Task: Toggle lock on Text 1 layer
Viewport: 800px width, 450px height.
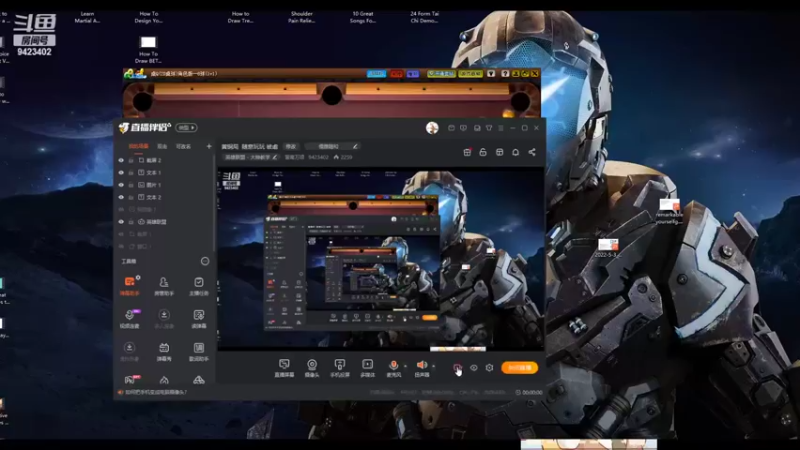Action: pos(131,172)
